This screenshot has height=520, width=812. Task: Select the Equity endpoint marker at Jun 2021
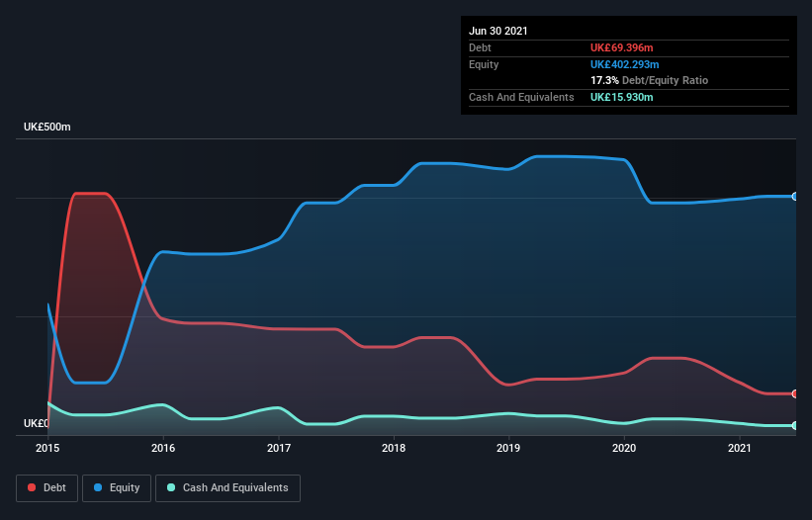795,196
